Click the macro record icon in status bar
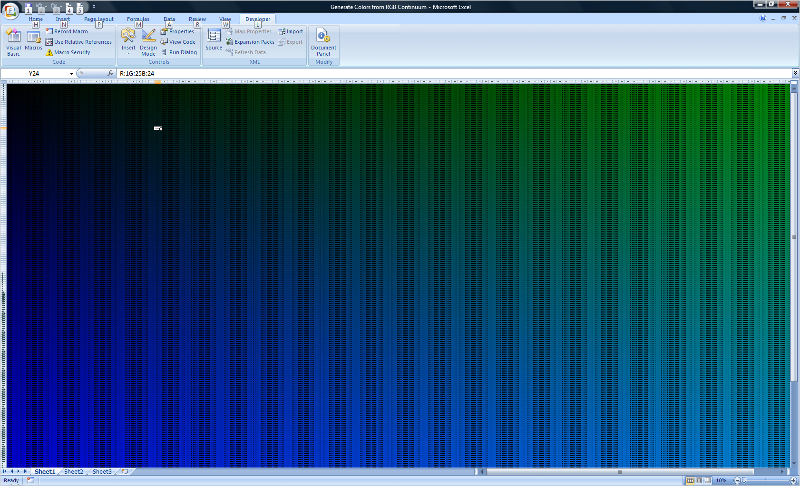Viewport: 800px width, 486px height. click(x=31, y=480)
